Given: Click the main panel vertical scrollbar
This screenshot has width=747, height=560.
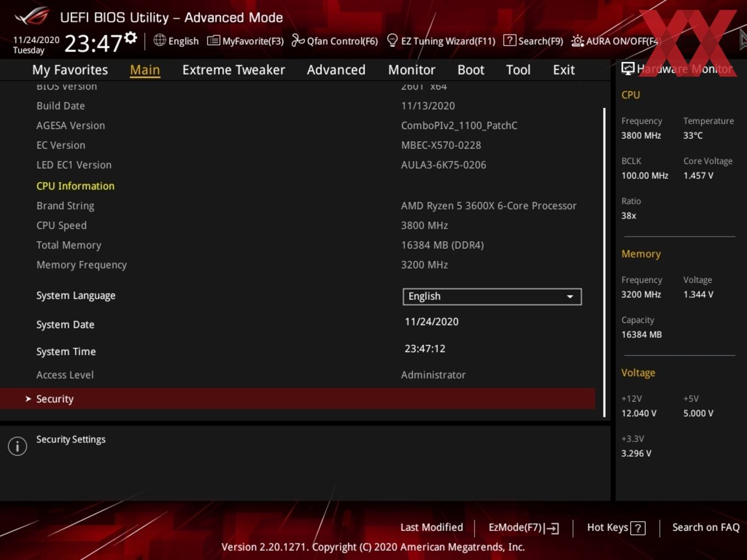Looking at the screenshot, I should click(x=604, y=262).
